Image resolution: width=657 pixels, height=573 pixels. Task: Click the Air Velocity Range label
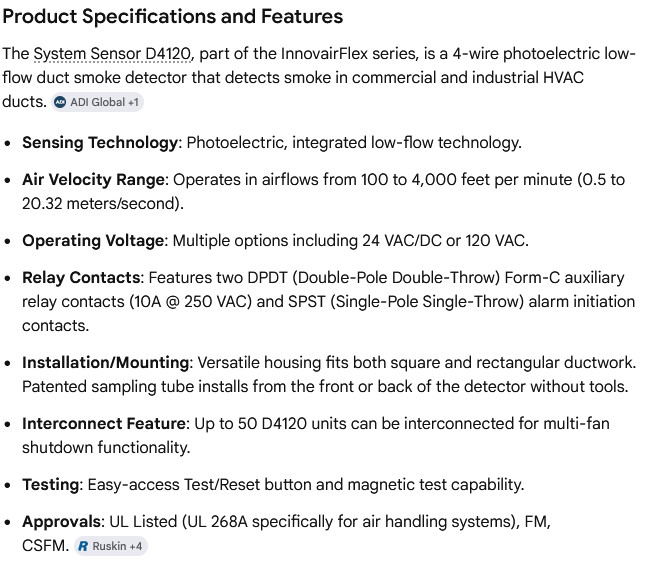pos(93,180)
